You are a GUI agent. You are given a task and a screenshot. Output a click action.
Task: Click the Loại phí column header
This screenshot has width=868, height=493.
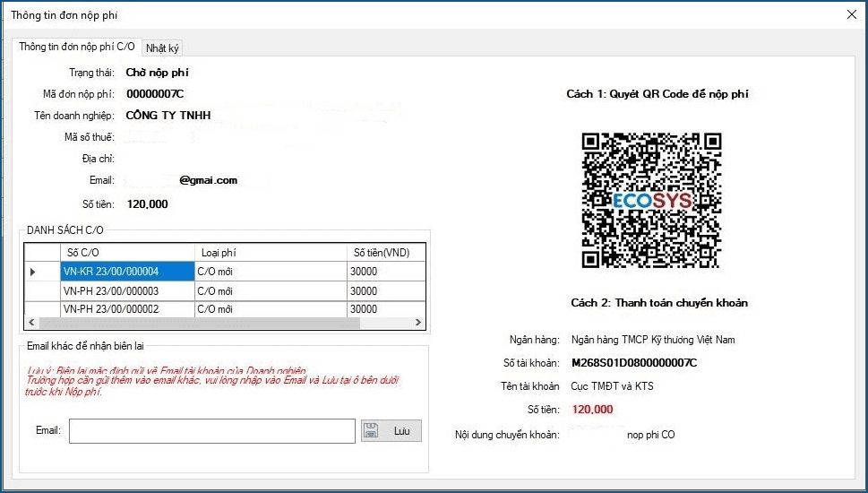(x=271, y=253)
